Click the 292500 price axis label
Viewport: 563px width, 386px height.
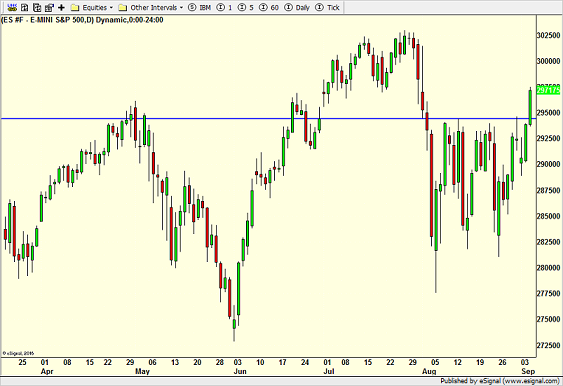[x=548, y=138]
